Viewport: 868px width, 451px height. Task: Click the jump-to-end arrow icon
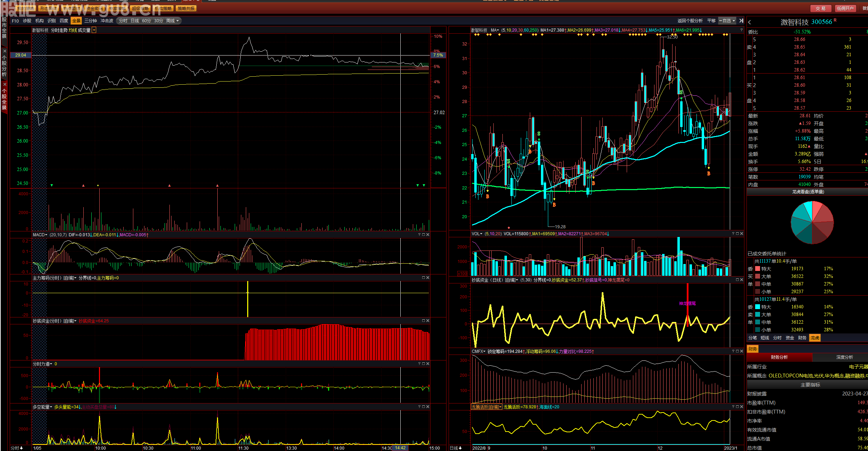[741, 21]
